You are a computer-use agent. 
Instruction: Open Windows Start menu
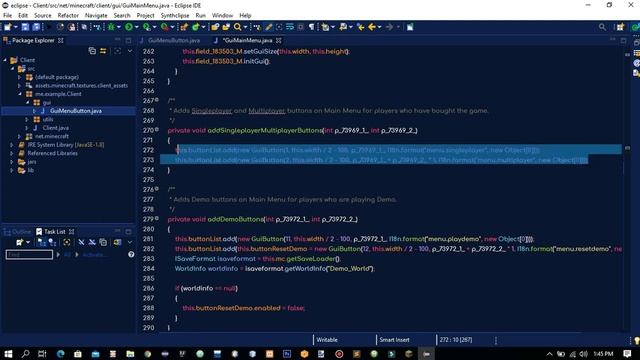8,354
